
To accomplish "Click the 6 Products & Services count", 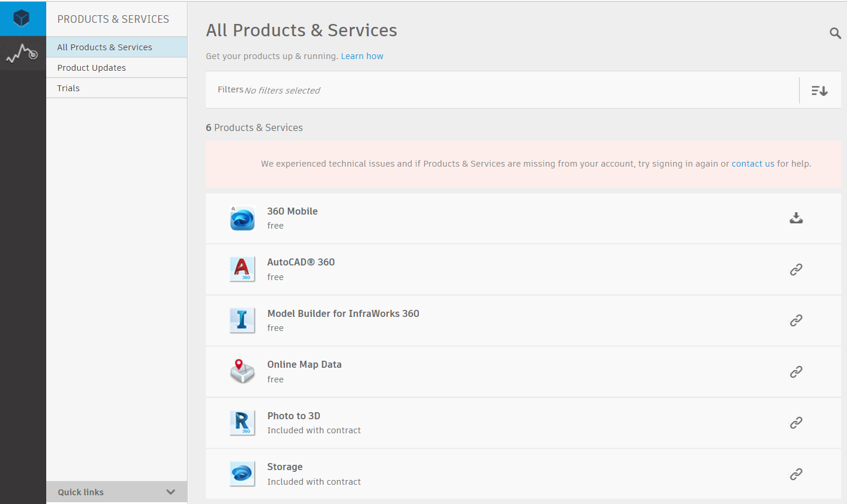I will pyautogui.click(x=254, y=127).
